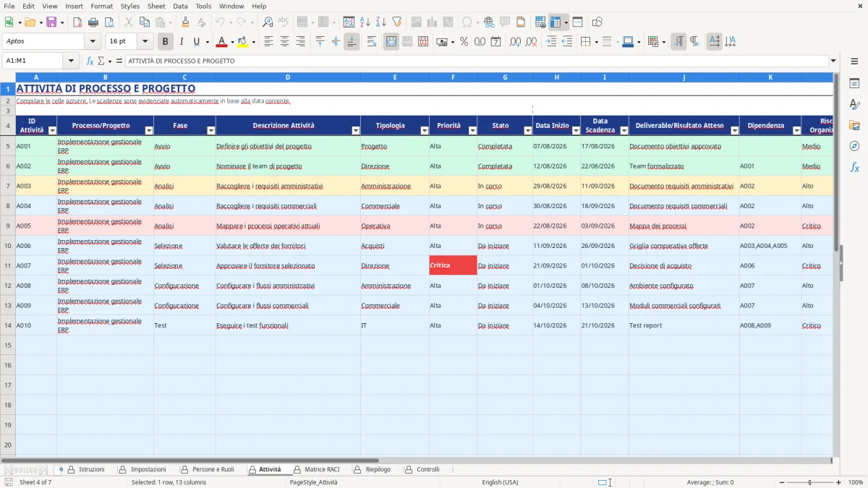Open filter dropdown for Stato column

[528, 131]
